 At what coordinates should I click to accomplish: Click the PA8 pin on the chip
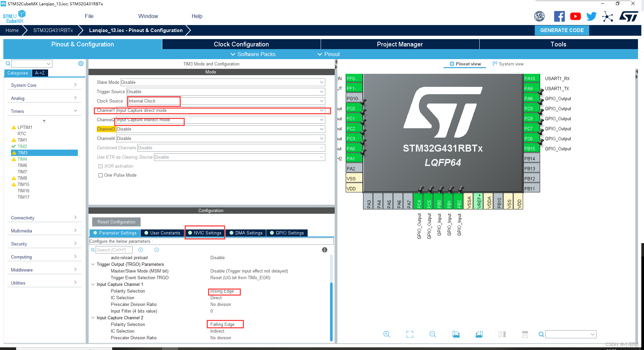[x=531, y=99]
